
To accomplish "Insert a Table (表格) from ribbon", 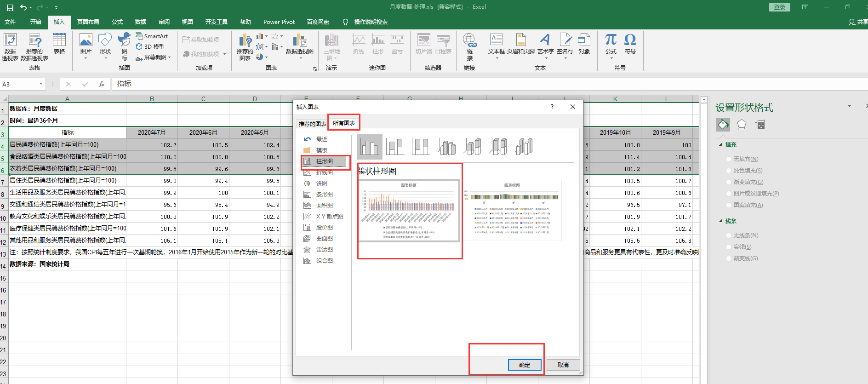I will (x=59, y=44).
